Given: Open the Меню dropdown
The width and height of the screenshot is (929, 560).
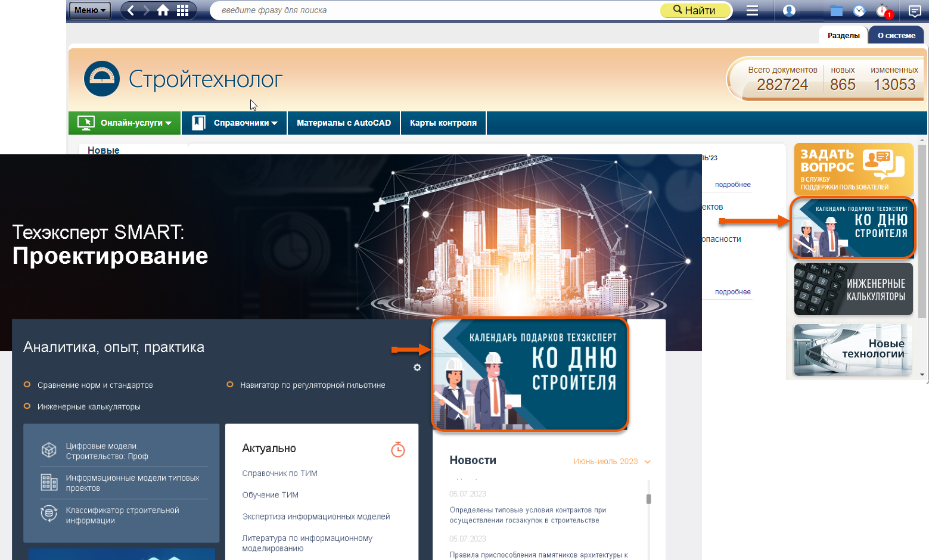Looking at the screenshot, I should (x=90, y=10).
